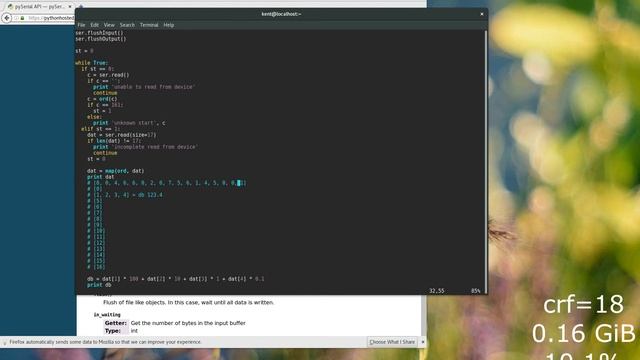Click the 'print db' line
The height and width of the screenshot is (360, 640).
click(x=99, y=285)
